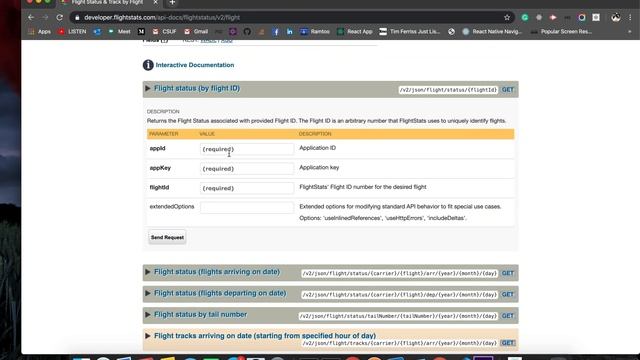The height and width of the screenshot is (360, 640).
Task: Open a new browser tab
Action: pos(172,2)
